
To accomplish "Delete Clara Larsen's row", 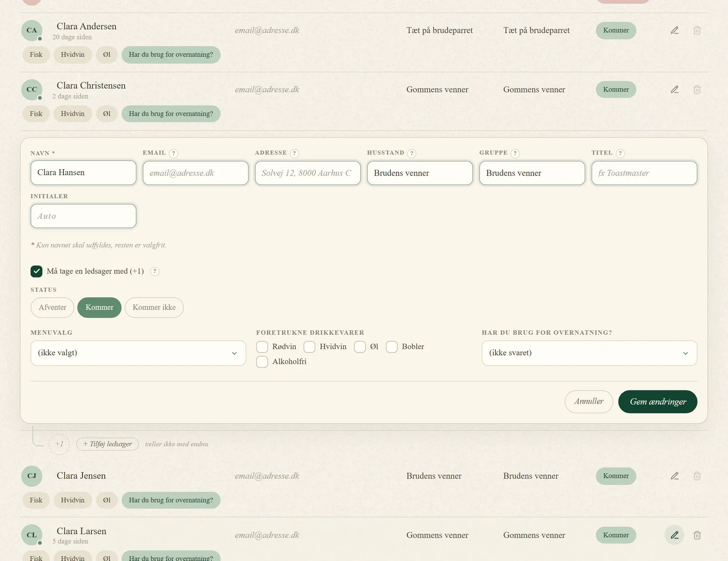I will (x=697, y=535).
